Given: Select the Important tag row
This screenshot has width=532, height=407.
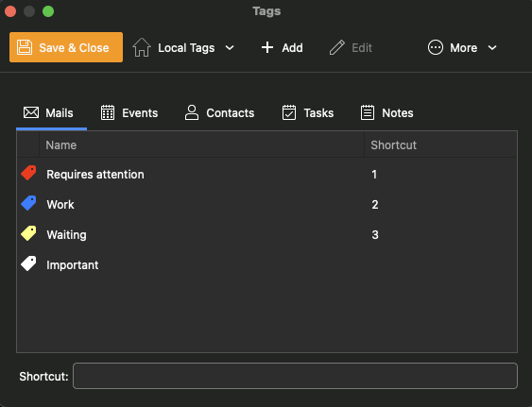Looking at the screenshot, I should coord(267,264).
